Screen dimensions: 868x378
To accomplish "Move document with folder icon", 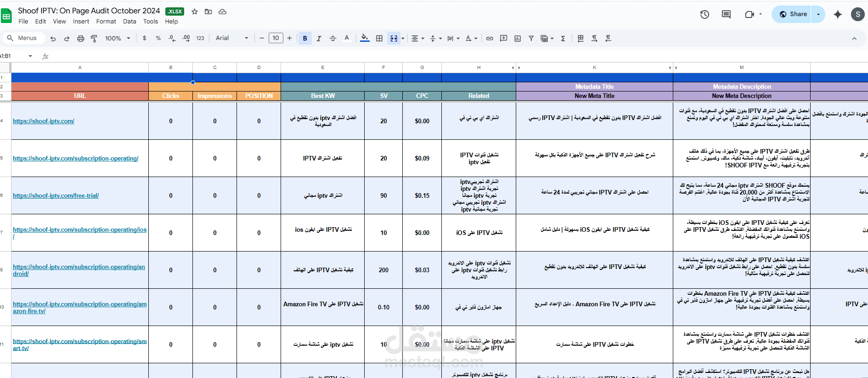I will (x=209, y=11).
